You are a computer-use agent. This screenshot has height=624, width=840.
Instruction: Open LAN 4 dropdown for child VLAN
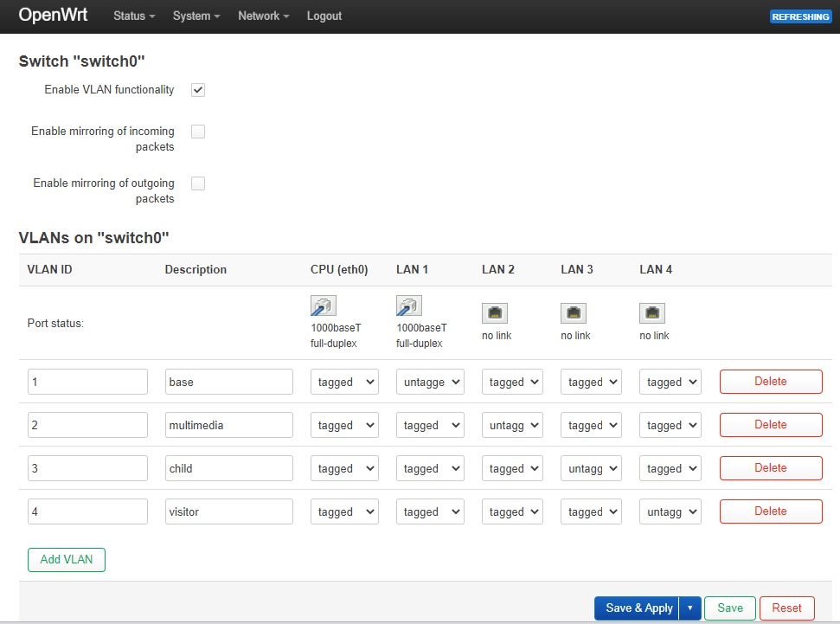[670, 468]
